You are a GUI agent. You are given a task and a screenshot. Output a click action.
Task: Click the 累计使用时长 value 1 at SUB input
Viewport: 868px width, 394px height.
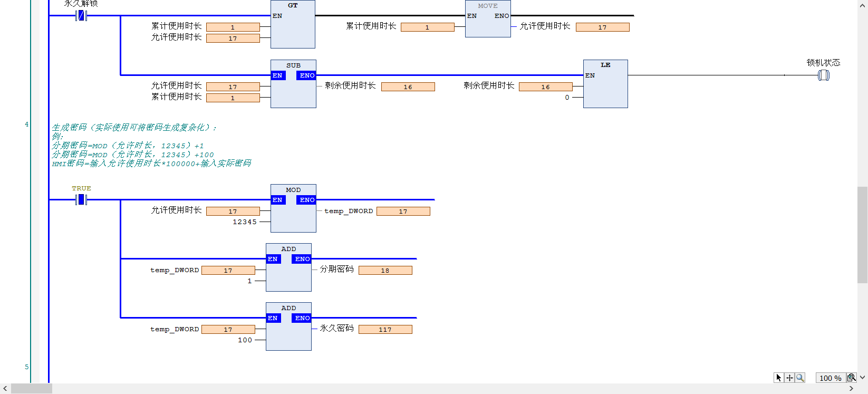(x=233, y=98)
